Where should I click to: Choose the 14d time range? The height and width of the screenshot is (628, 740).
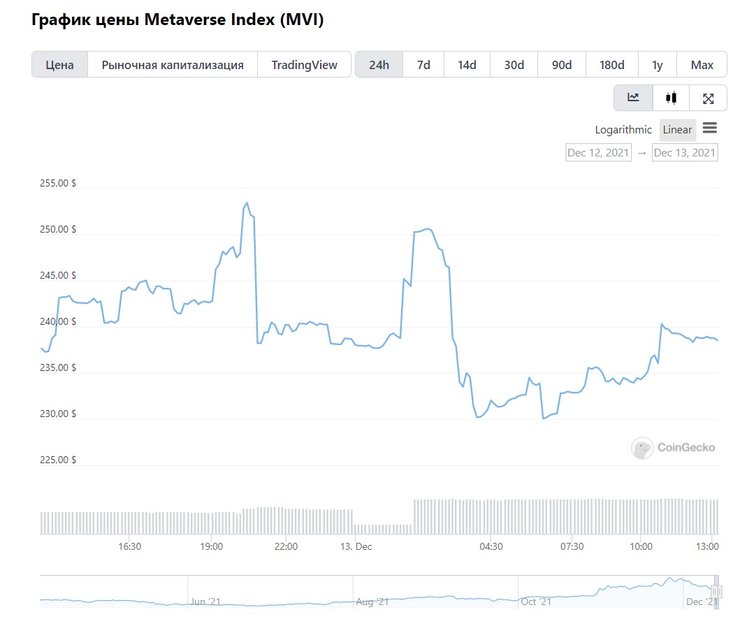pyautogui.click(x=467, y=65)
